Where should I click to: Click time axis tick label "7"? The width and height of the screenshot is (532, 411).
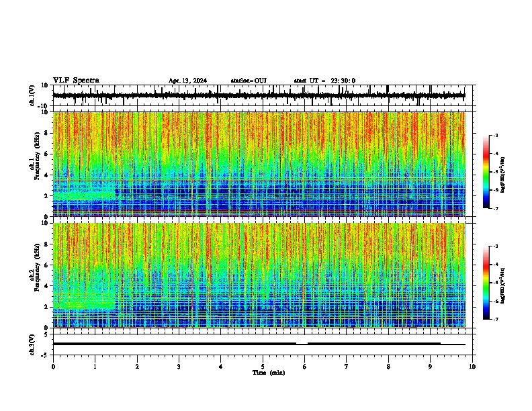click(x=347, y=367)
